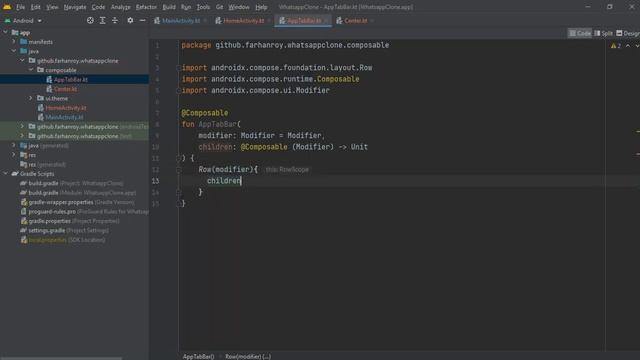
Task: Open the File menu
Action: pyautogui.click(x=20, y=7)
